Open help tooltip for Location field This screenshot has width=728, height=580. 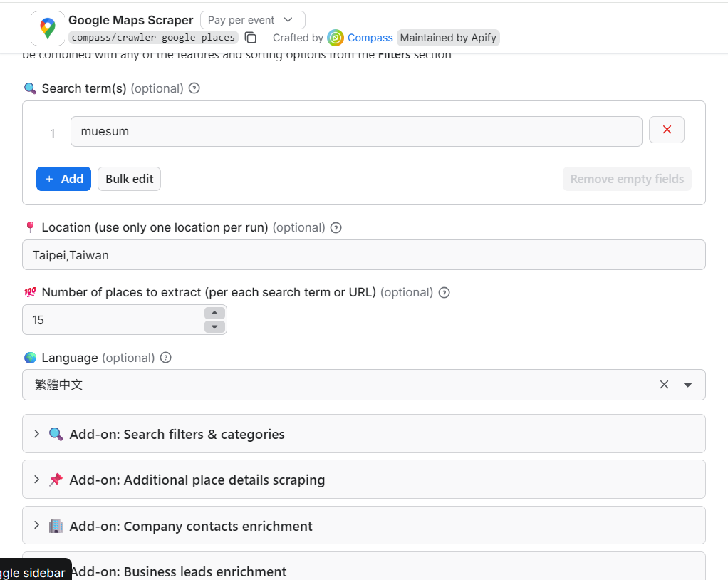pyautogui.click(x=336, y=227)
